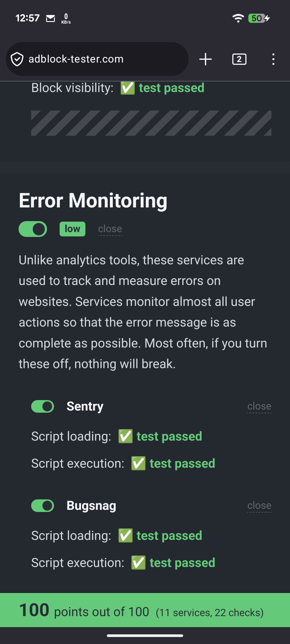Click the adblock-tester.com address bar
The width and height of the screenshot is (290, 644).
point(102,59)
